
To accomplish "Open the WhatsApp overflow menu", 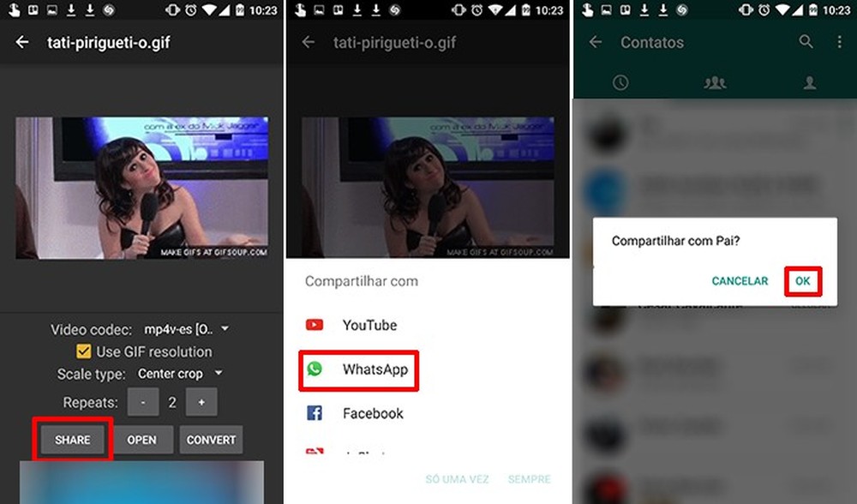I will coord(838,41).
